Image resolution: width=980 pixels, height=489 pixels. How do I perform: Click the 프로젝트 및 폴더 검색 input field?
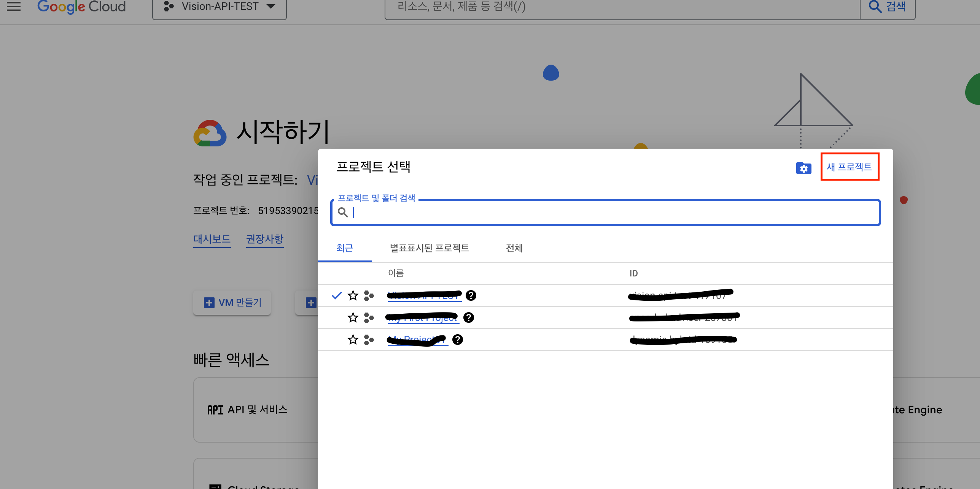[x=609, y=213]
